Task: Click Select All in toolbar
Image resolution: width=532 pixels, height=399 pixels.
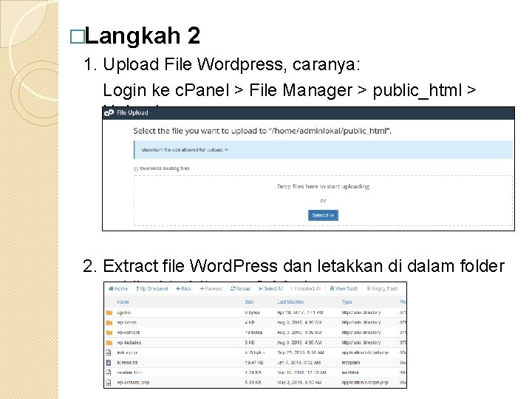Action: 270,289
